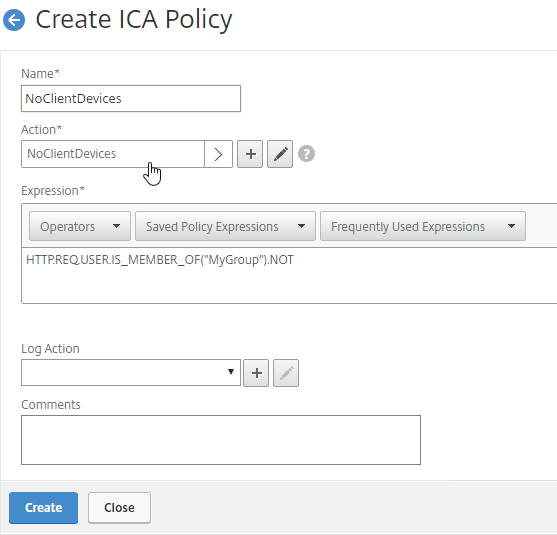Expand the Operators dropdown
Screen dimensions: 557x535
(x=80, y=226)
